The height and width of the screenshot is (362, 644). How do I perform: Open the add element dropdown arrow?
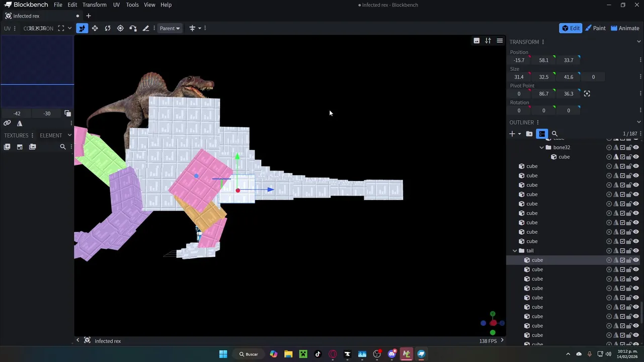(x=519, y=134)
